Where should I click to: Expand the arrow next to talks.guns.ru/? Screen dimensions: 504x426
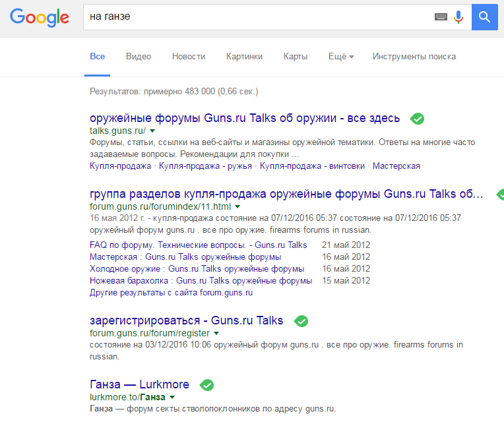152,131
